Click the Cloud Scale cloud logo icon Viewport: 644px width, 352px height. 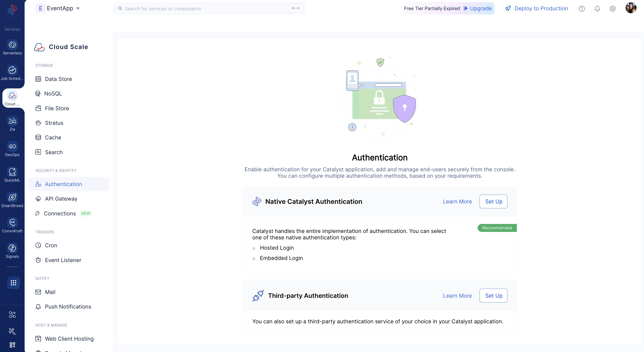point(39,47)
